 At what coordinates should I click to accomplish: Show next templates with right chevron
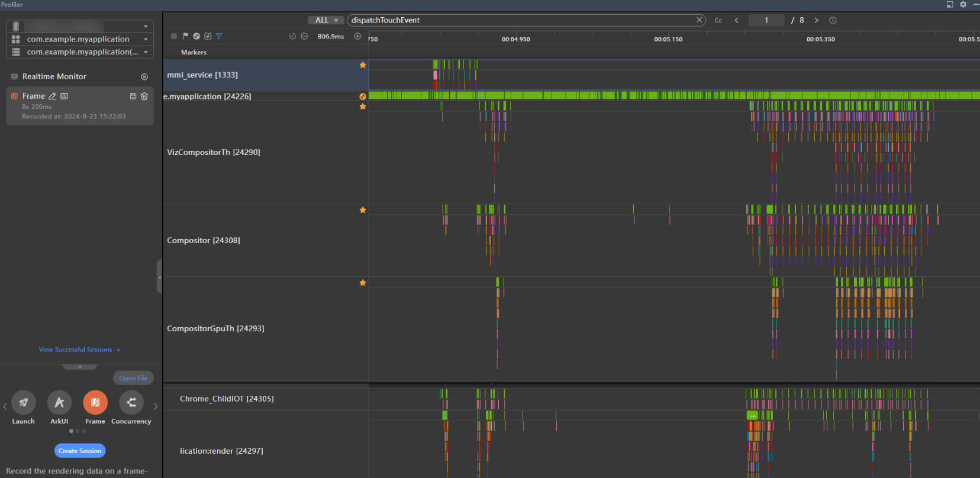click(x=156, y=406)
